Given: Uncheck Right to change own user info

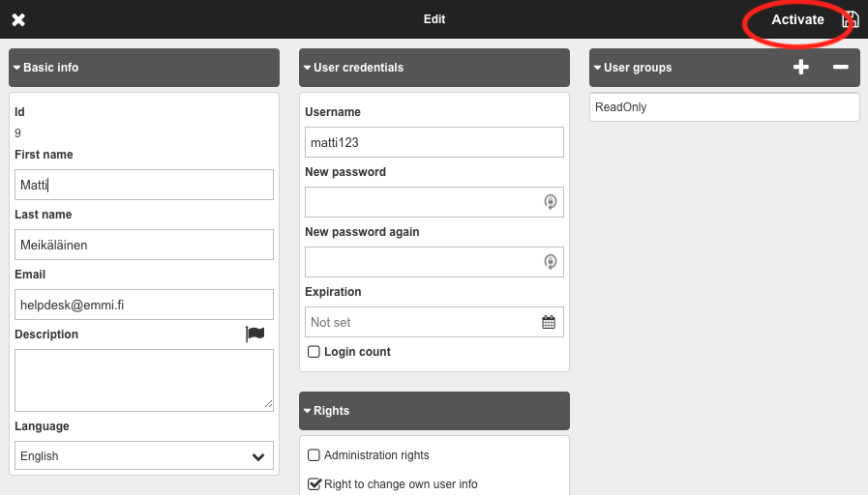Looking at the screenshot, I should tap(314, 484).
